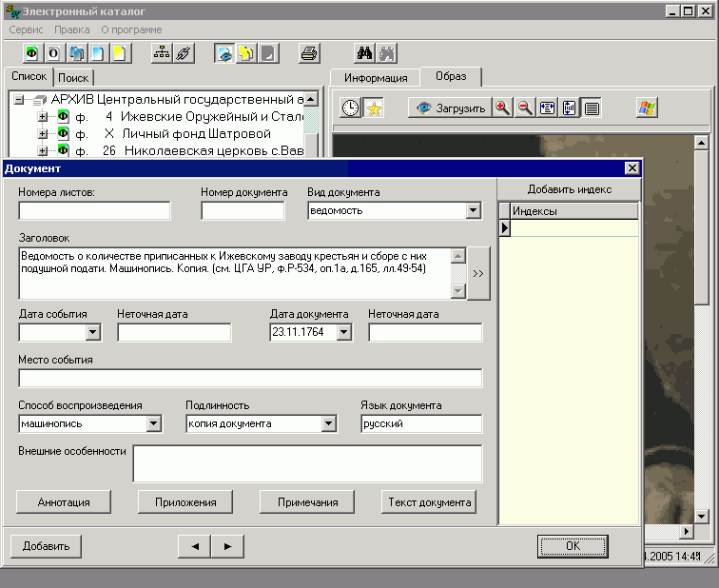Click the fit-to-height icon
This screenshot has width=719, height=588.
click(x=569, y=108)
